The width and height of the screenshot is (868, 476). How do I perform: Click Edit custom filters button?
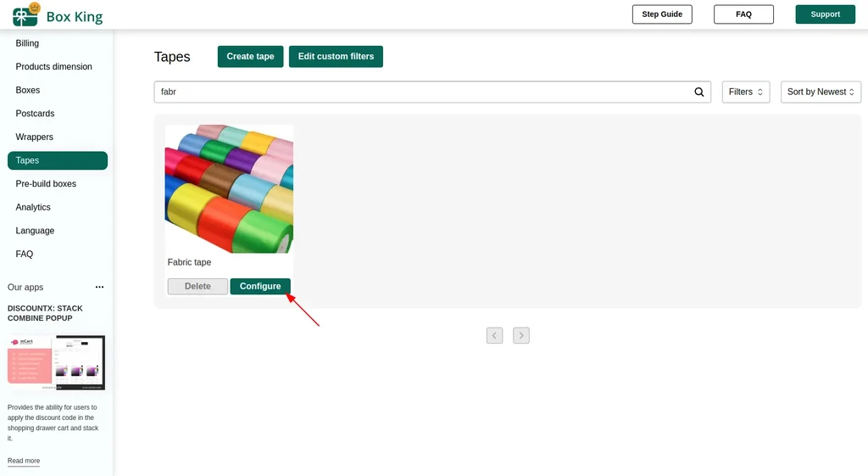(x=336, y=57)
